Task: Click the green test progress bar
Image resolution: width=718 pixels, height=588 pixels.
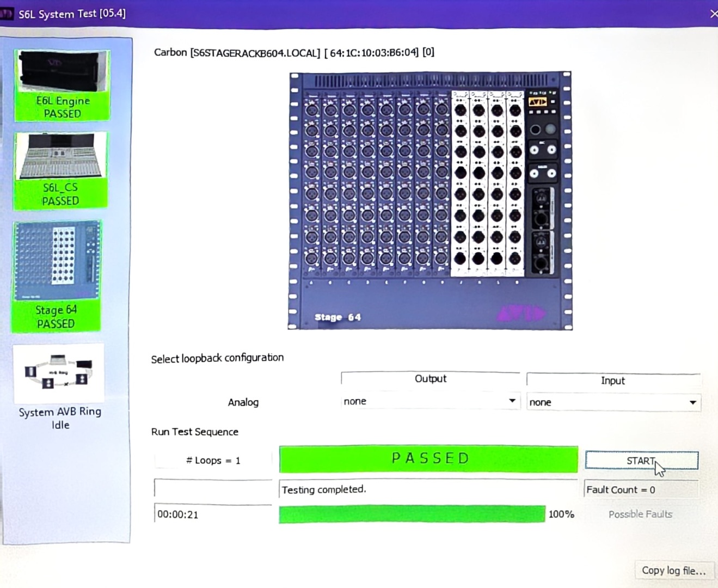Action: coord(412,514)
